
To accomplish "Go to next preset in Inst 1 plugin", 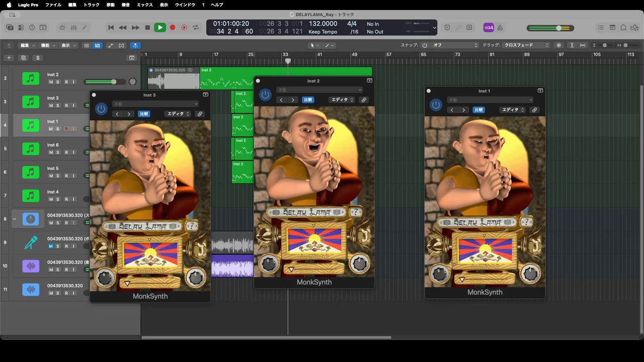I will pos(463,110).
